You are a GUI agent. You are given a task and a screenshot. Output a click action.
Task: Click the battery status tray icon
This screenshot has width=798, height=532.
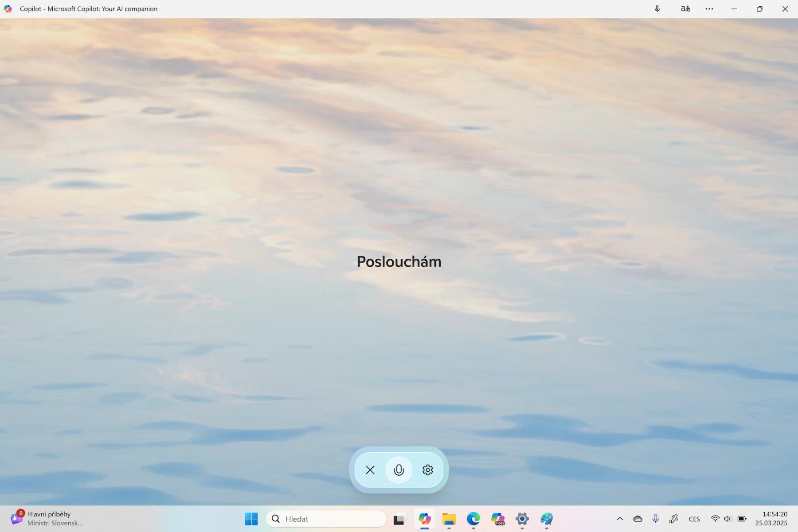click(x=742, y=519)
